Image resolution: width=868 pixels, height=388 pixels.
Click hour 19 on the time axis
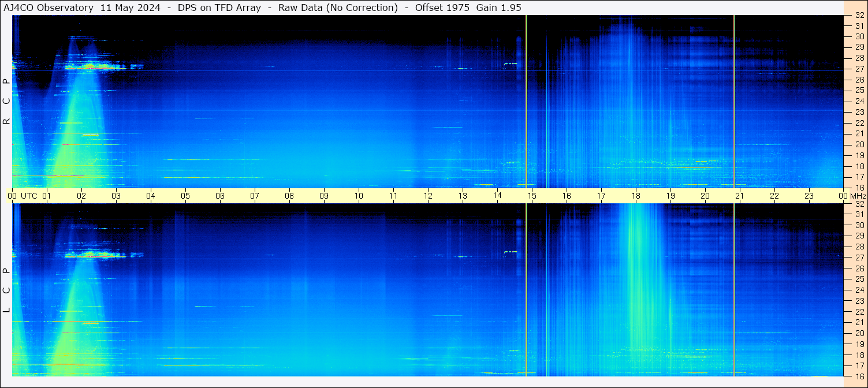(670, 196)
